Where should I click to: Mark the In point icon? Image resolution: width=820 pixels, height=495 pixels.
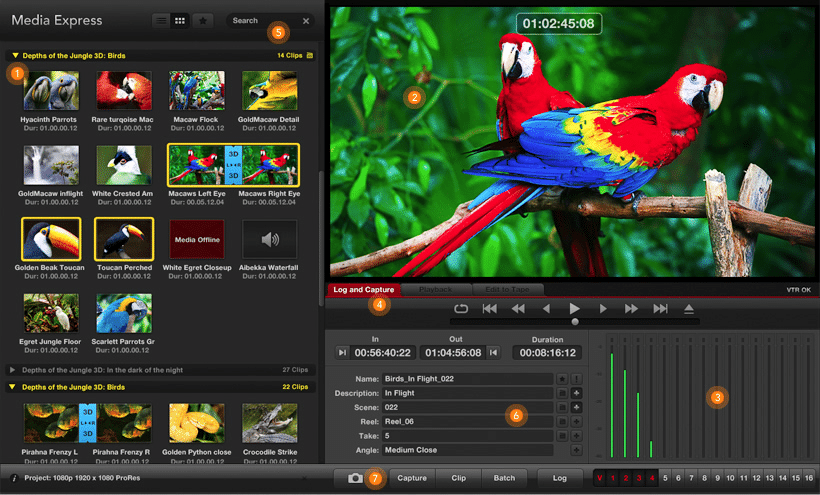coord(343,352)
